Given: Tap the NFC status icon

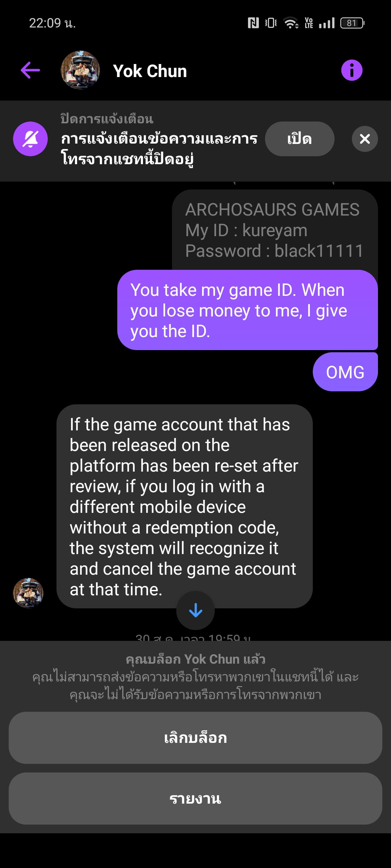Looking at the screenshot, I should [x=253, y=23].
